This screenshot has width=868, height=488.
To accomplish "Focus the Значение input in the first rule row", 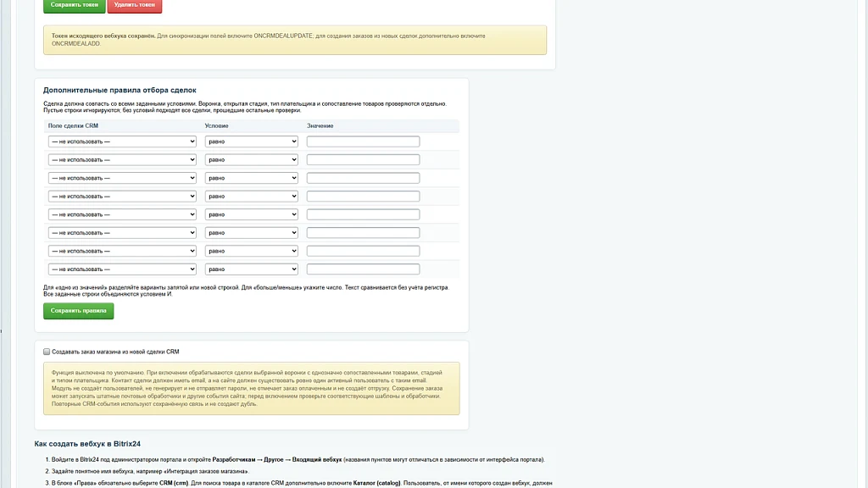I will click(363, 141).
